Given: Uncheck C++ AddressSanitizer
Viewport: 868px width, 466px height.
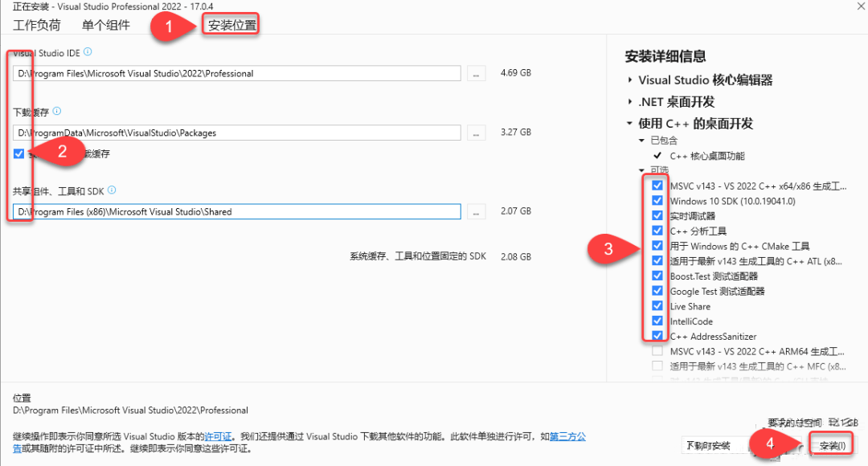Looking at the screenshot, I should pos(657,335).
